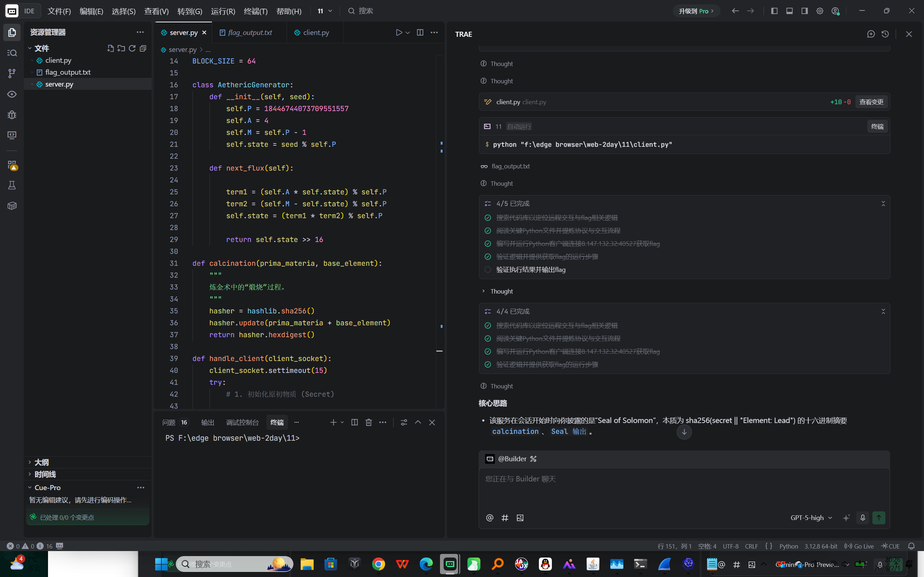The width and height of the screenshot is (924, 577).
Task: Toggle the unchecked '验证执行结果并输出flag' task circle
Action: pos(488,270)
